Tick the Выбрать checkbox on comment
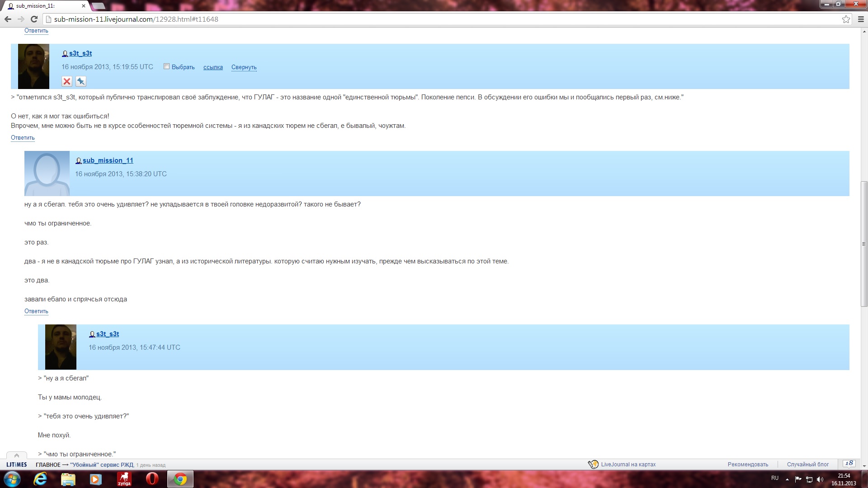 point(166,66)
